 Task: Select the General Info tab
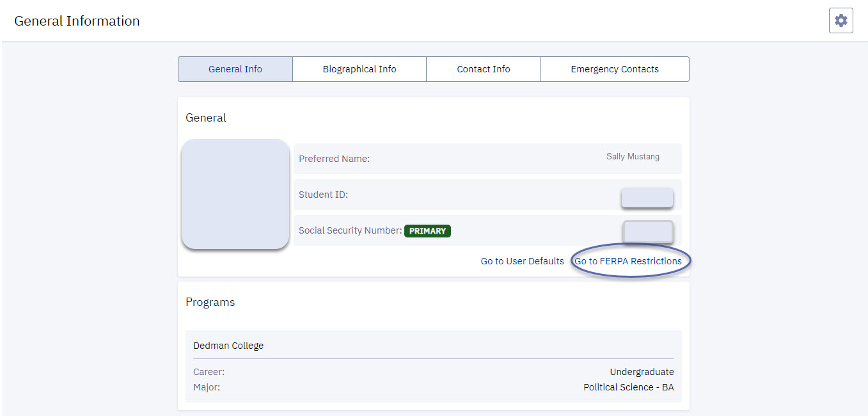point(235,69)
